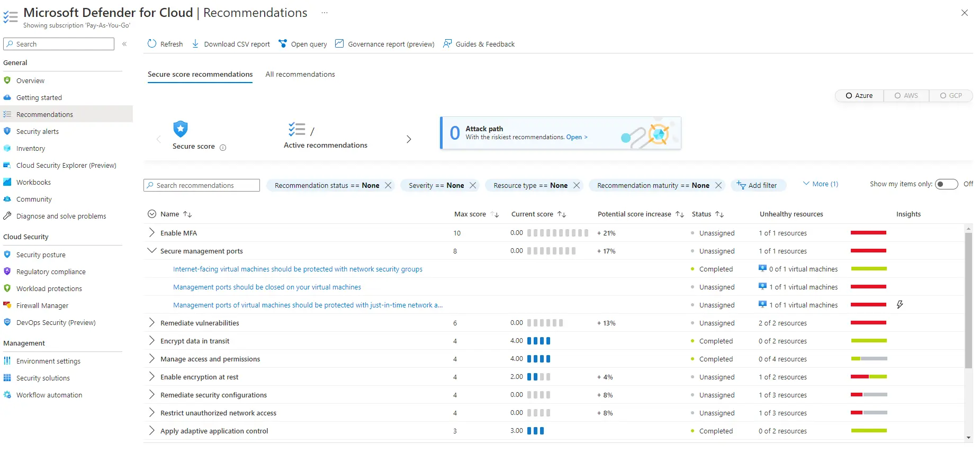
Task: Open Guides & Feedback
Action: point(479,44)
